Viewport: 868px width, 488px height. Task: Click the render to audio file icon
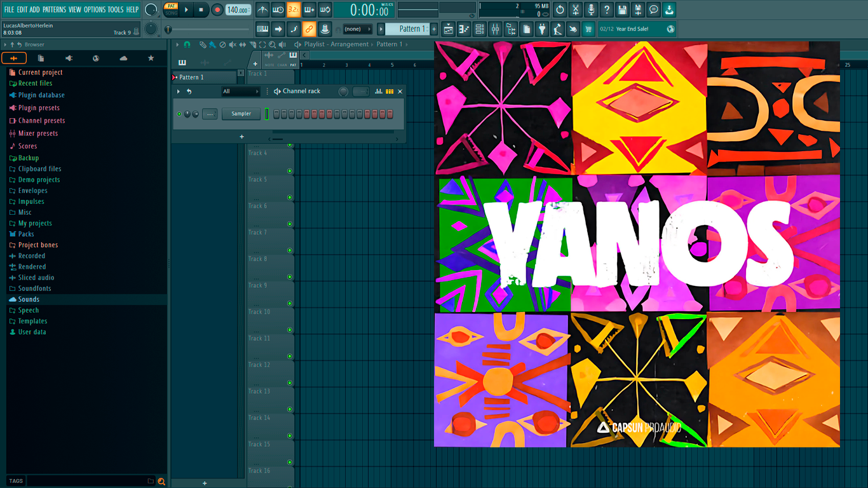tap(638, 10)
